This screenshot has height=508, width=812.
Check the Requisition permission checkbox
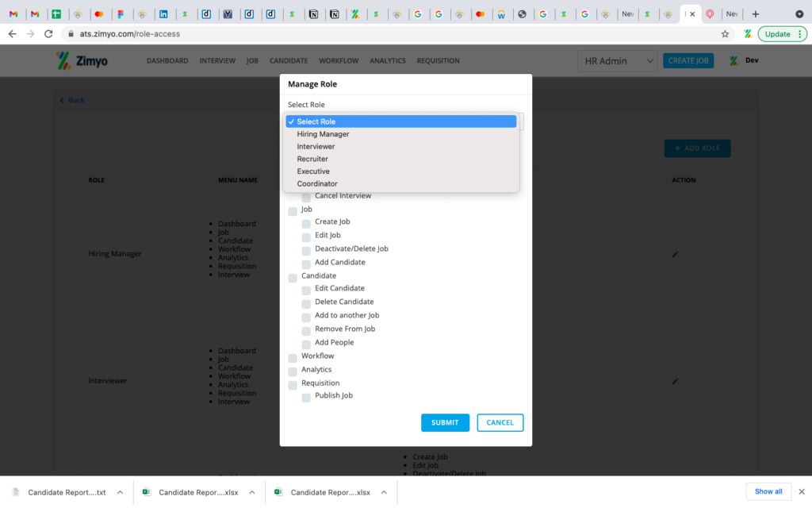point(293,385)
